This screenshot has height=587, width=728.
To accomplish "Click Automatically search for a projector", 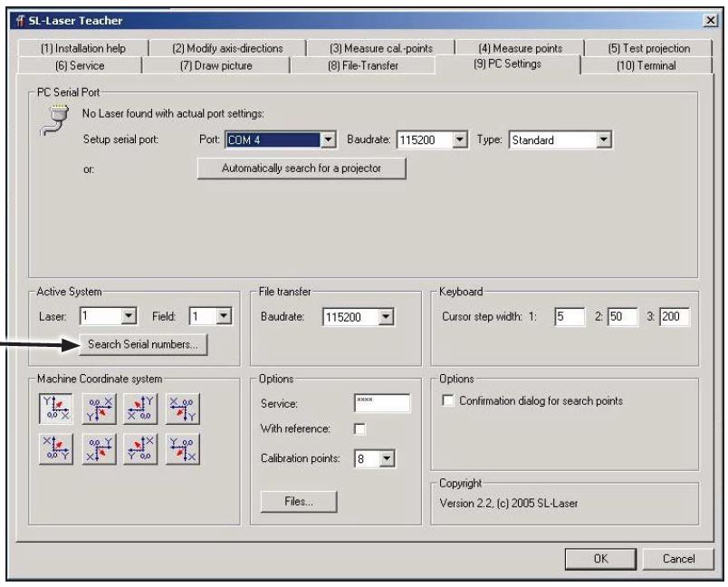I will [302, 168].
